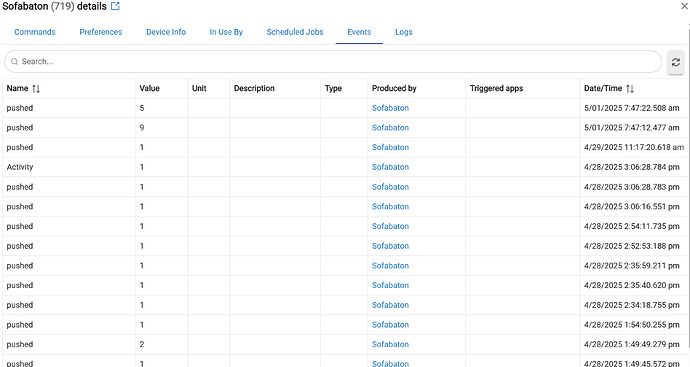Close the Sofabaton details dialog
Screen dimensions: 690x367
point(685,6)
